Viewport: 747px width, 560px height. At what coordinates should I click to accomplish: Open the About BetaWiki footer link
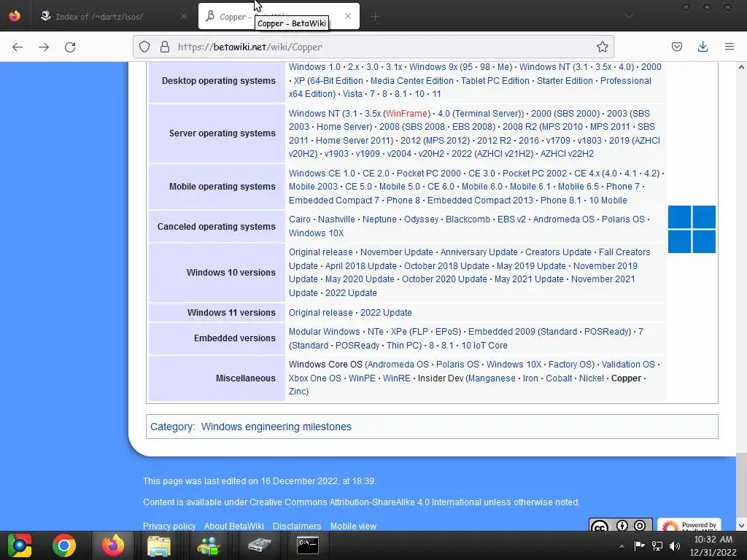tap(234, 526)
